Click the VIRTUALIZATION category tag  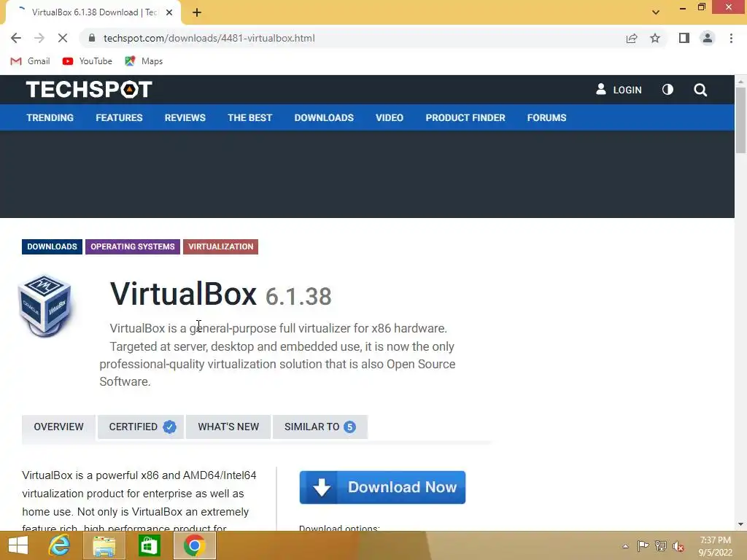(x=220, y=246)
